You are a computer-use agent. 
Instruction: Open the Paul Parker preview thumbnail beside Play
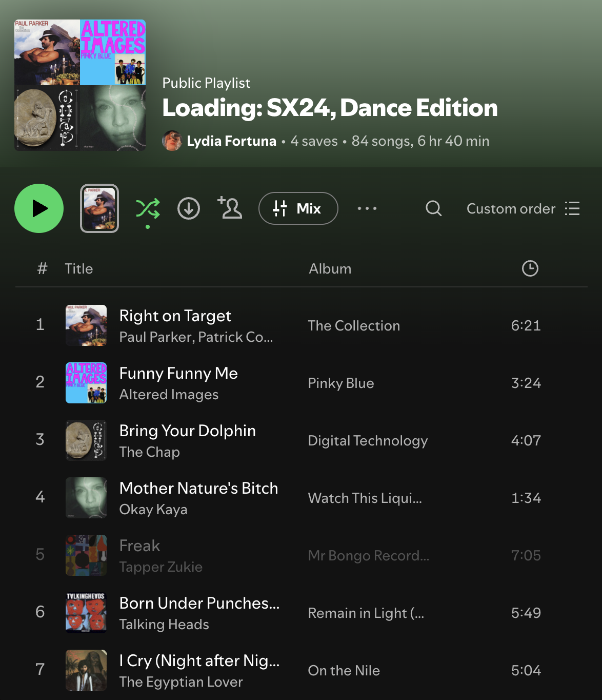pyautogui.click(x=99, y=208)
